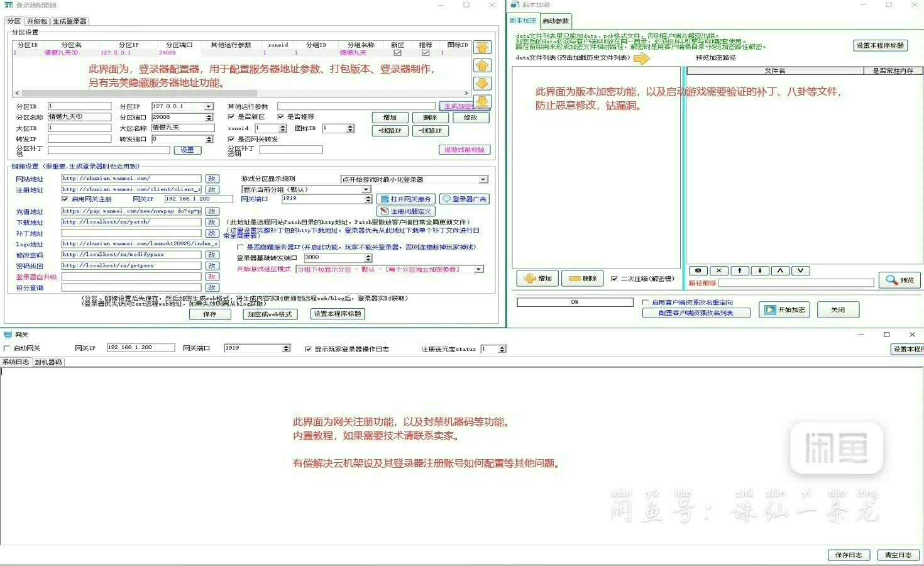Open 登录器广告 settings
The width and height of the screenshot is (924, 566).
(464, 199)
